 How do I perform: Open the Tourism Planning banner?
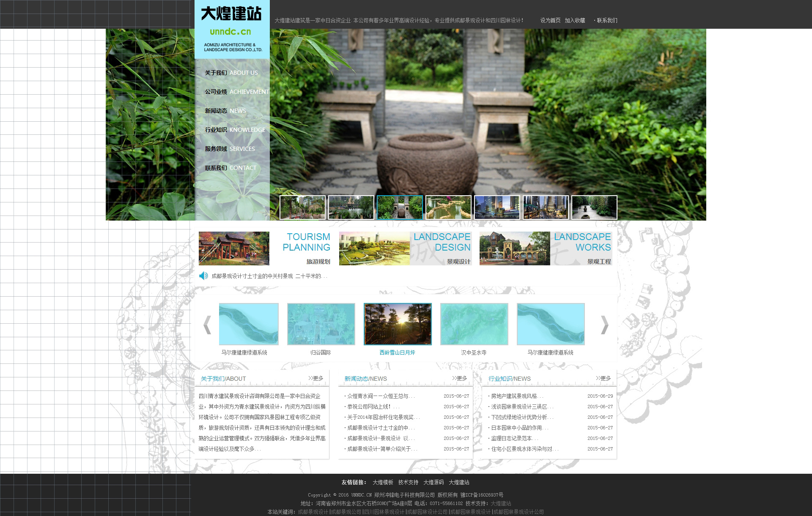coord(265,248)
